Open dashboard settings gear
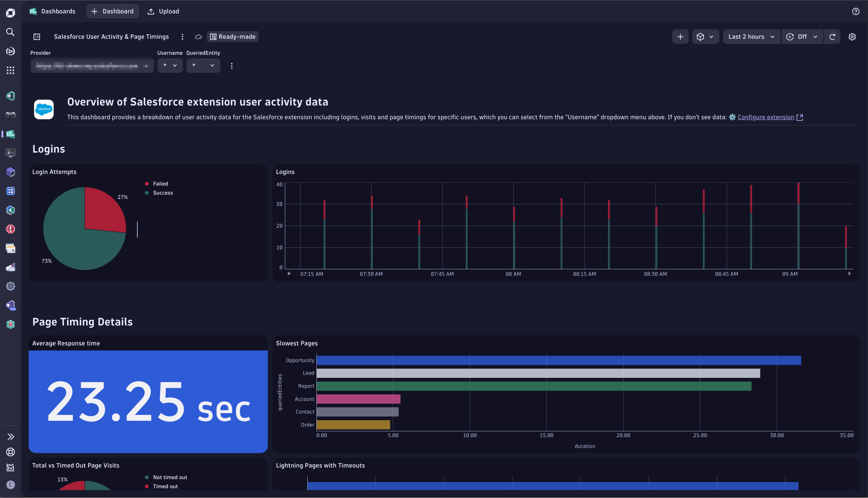 pos(852,37)
